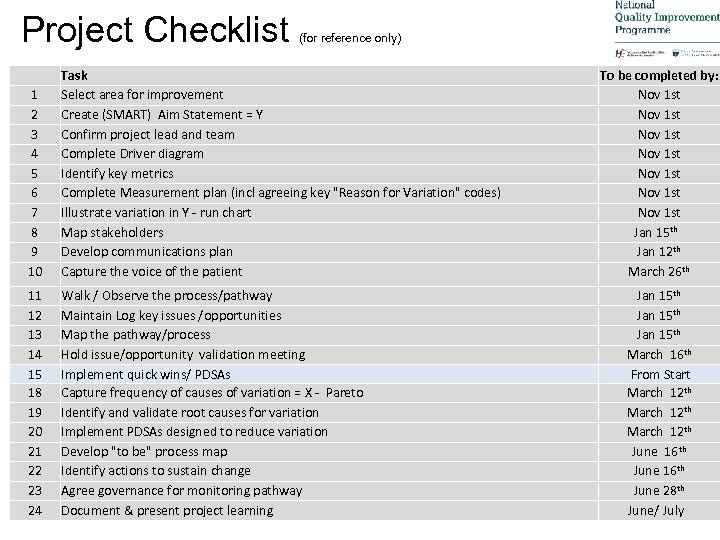Viewport: 720px width, 540px height.
Task: Click the "June 28th" completion date
Action: (658, 490)
